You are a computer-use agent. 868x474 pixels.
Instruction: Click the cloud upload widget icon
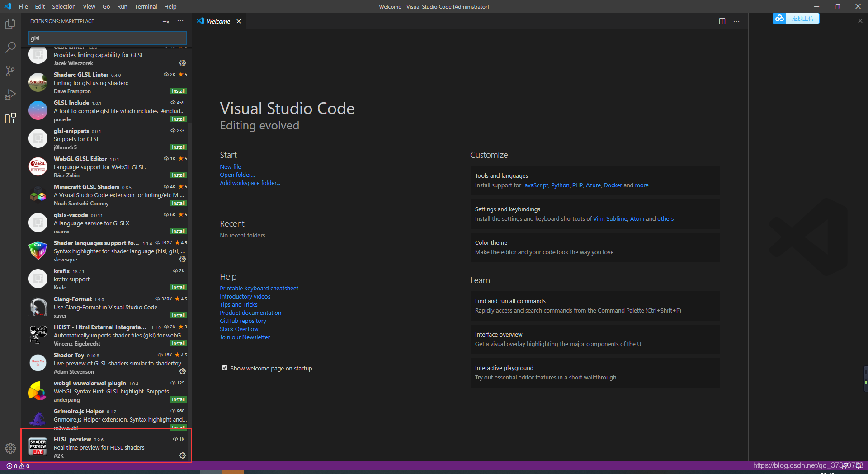(779, 18)
